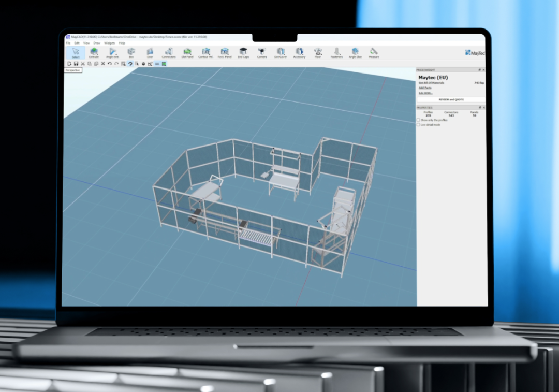Enable Show only the profiles checkbox

419,120
